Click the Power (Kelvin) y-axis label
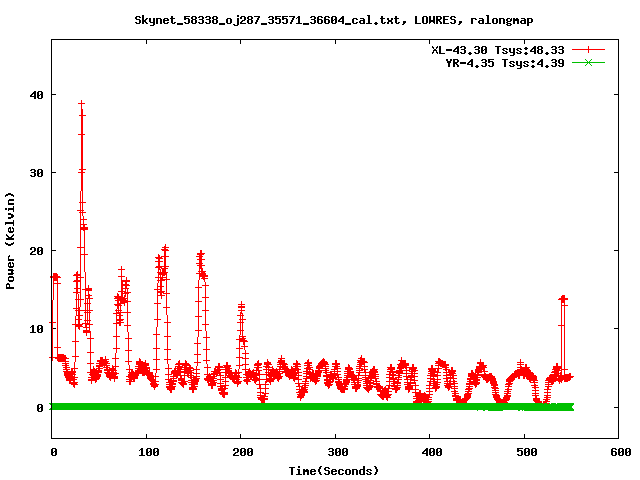This screenshot has height=480, width=640. pyautogui.click(x=10, y=241)
